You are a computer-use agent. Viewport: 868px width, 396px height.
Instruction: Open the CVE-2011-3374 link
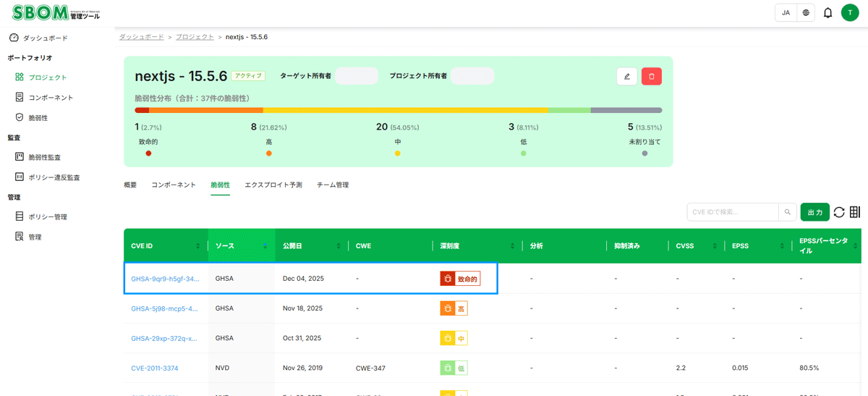[155, 368]
